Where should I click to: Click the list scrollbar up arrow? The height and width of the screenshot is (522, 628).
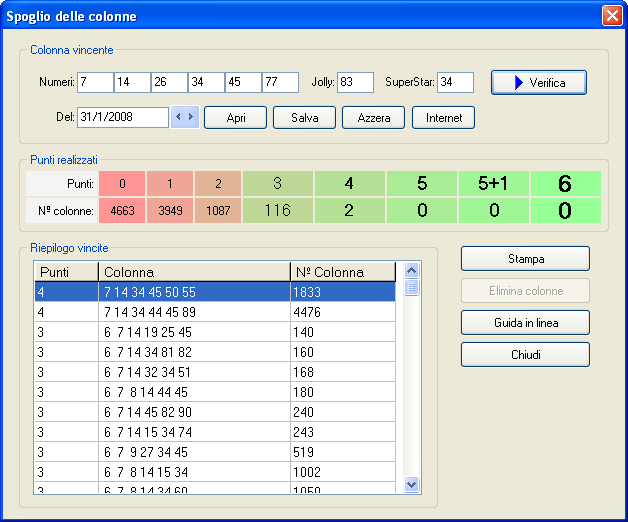411,270
